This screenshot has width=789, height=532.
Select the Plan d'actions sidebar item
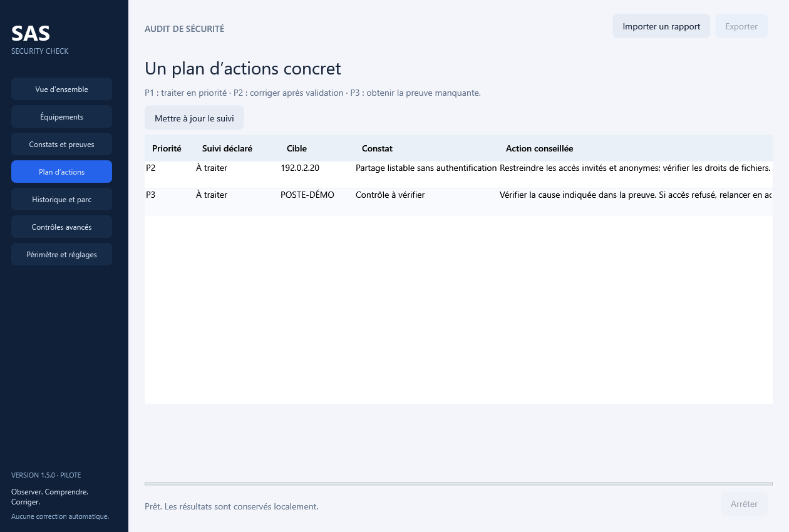[x=61, y=171]
